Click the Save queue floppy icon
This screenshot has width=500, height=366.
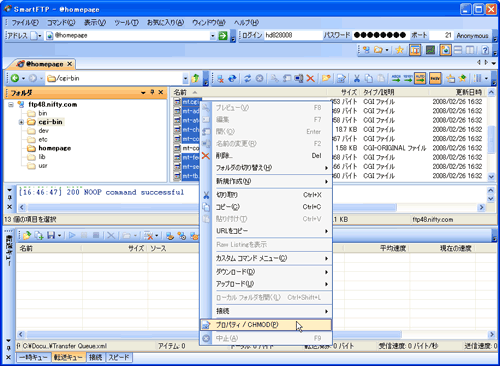[51, 236]
